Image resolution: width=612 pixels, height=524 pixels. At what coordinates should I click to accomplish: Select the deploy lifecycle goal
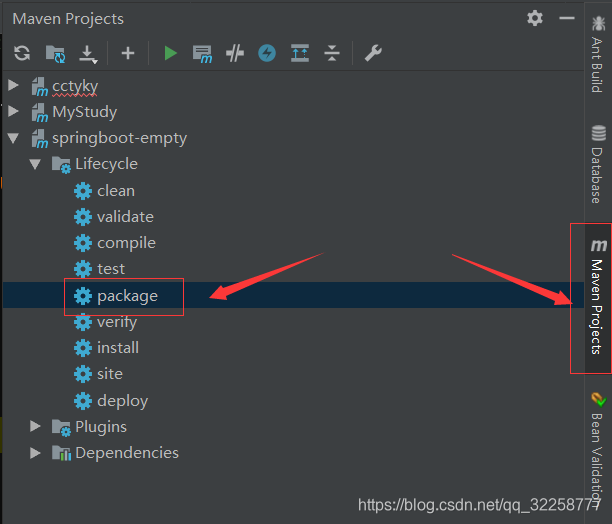(x=123, y=401)
